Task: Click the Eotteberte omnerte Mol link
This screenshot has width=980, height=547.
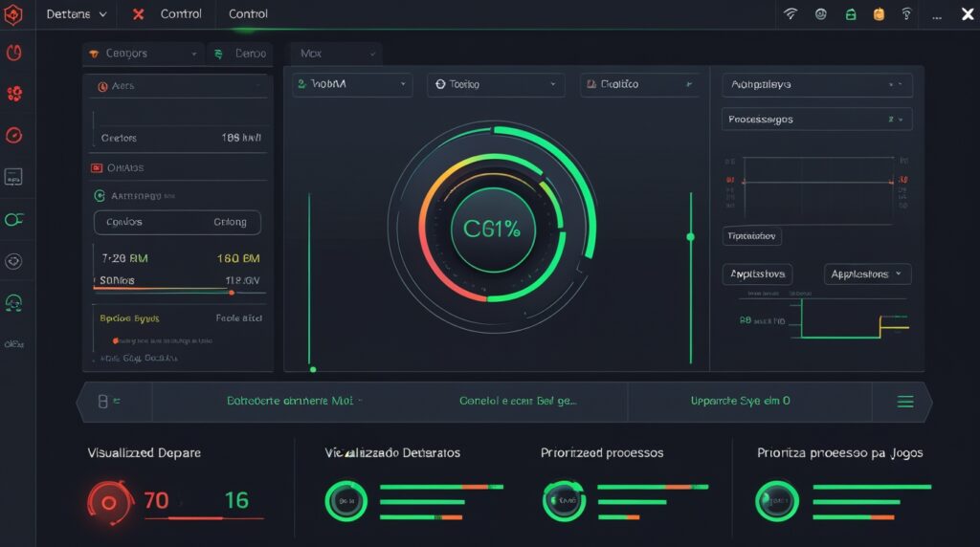Action: (x=290, y=401)
